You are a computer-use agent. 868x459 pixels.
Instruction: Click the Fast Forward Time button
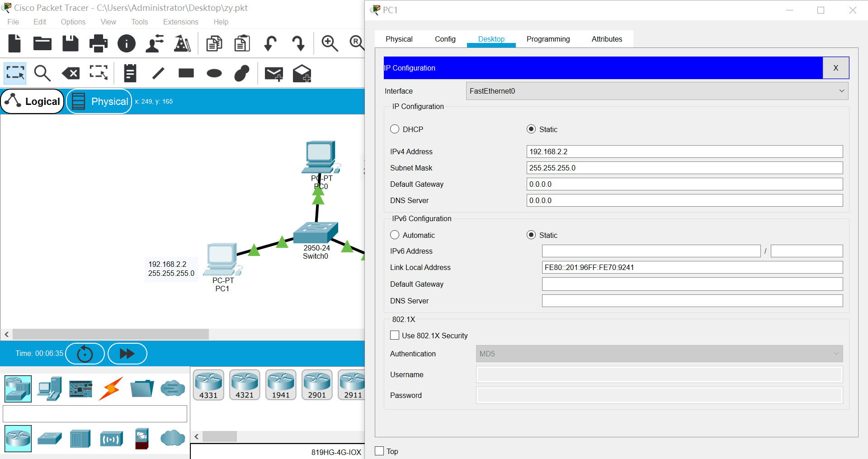pos(127,354)
